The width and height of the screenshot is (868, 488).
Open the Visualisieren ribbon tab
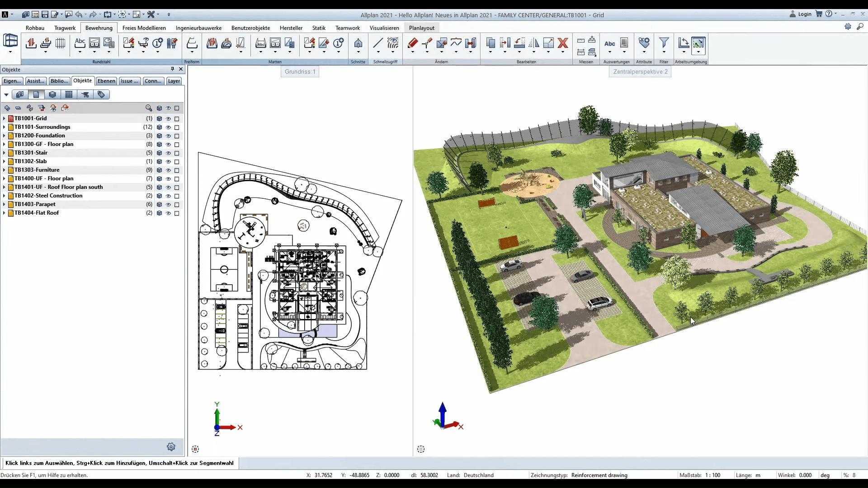[x=384, y=28]
